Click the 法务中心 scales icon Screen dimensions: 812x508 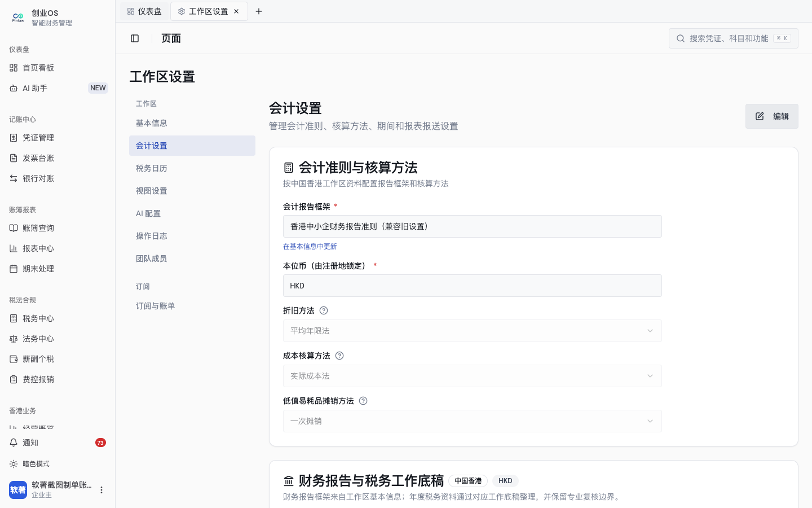click(x=14, y=339)
